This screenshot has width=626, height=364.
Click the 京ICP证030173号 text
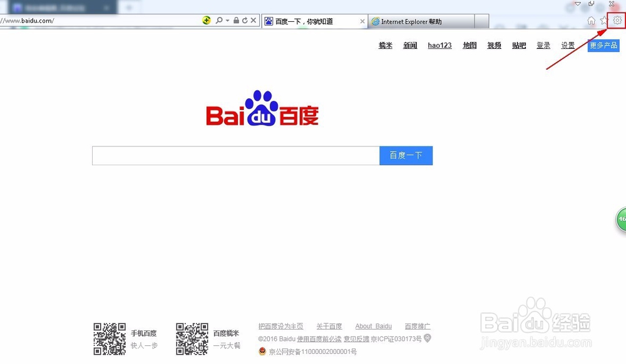click(396, 339)
